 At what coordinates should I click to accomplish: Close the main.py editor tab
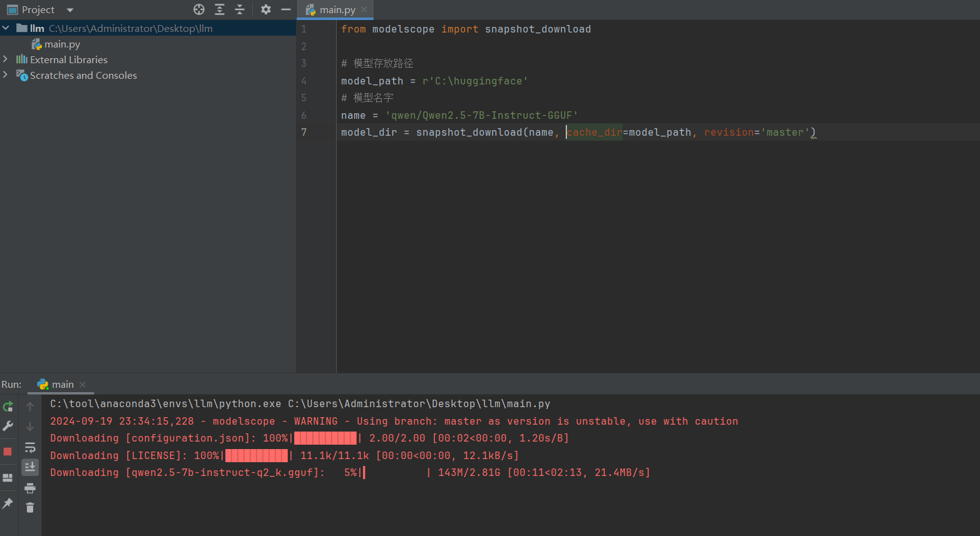coord(364,9)
